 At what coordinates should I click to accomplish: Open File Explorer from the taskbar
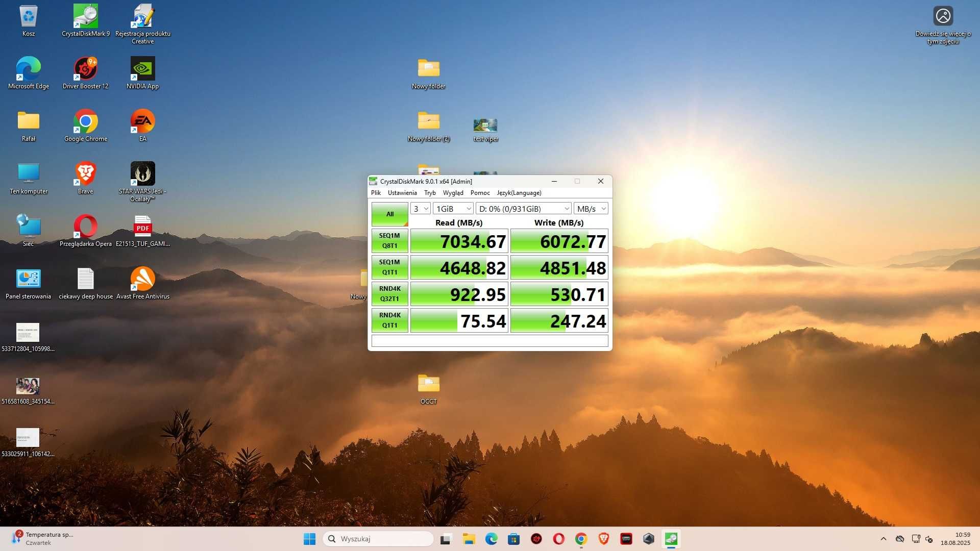click(469, 539)
